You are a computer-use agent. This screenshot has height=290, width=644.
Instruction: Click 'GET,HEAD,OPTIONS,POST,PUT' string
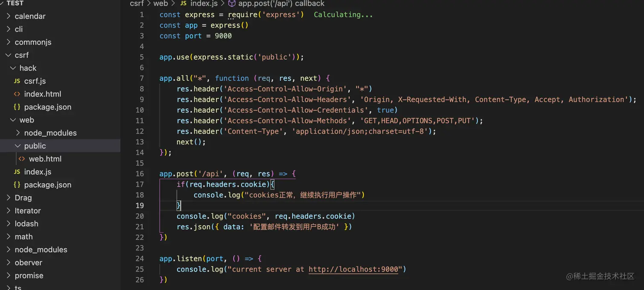pyautogui.click(x=417, y=121)
